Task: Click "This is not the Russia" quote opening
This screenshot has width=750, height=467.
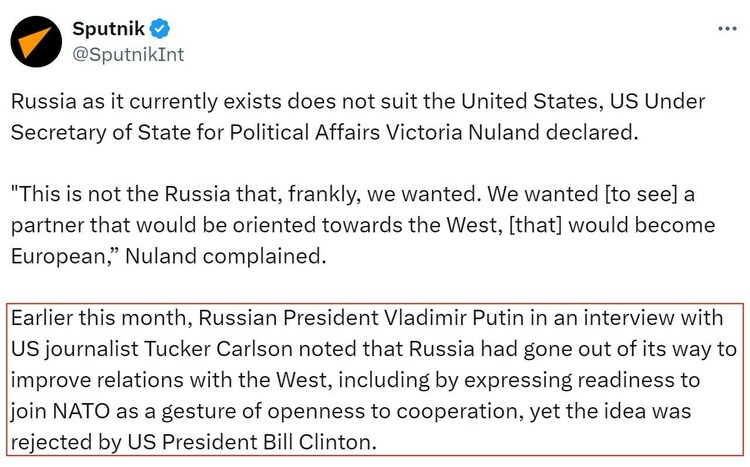Action: coord(121,194)
